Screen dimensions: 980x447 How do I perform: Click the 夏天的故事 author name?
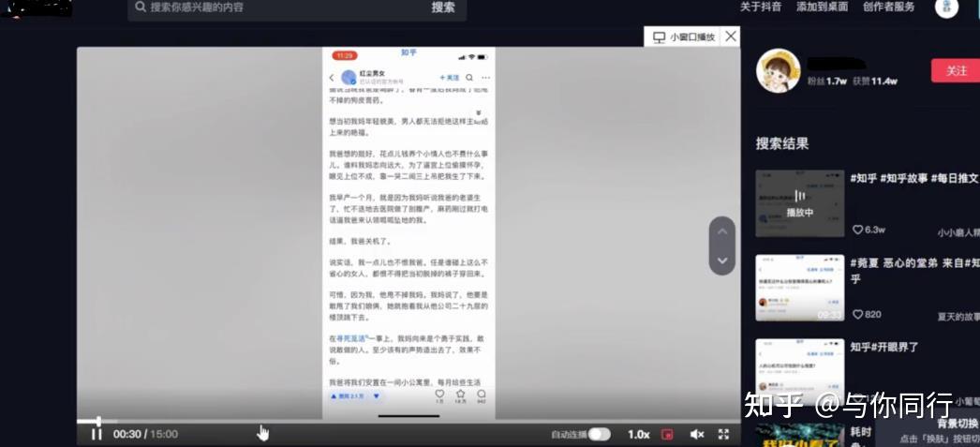[x=958, y=317]
